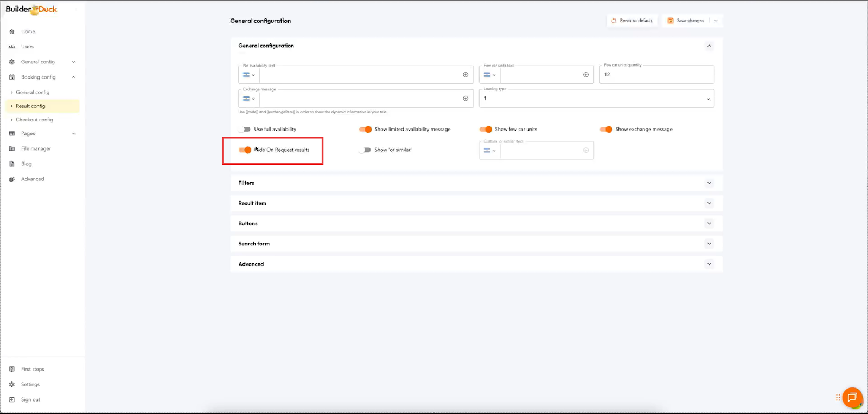Open language flag dropdown for No availability text
868x414 pixels.
pyautogui.click(x=249, y=75)
